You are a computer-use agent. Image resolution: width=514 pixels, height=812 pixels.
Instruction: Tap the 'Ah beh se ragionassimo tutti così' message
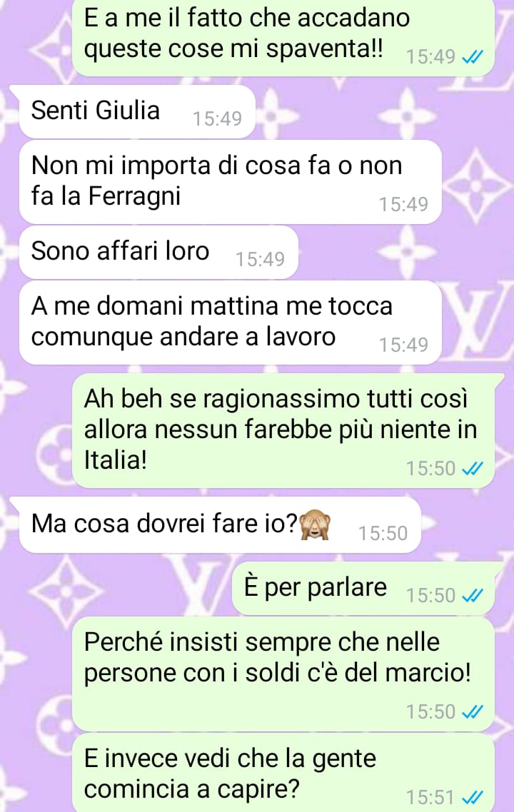pyautogui.click(x=283, y=430)
